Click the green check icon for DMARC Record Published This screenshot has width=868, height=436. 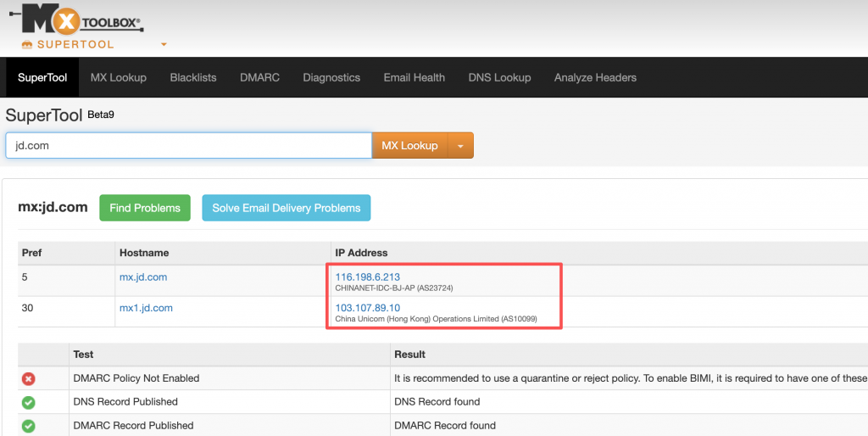28,426
